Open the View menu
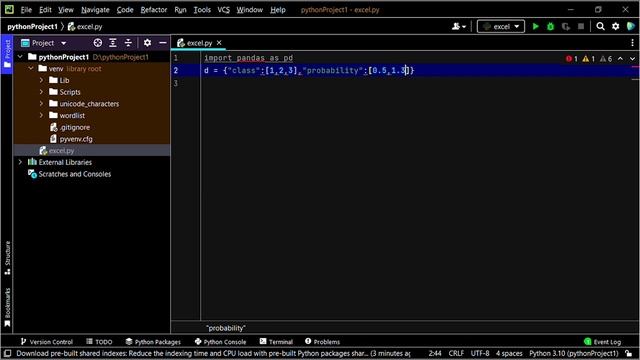Image resolution: width=640 pixels, height=360 pixels. (66, 9)
